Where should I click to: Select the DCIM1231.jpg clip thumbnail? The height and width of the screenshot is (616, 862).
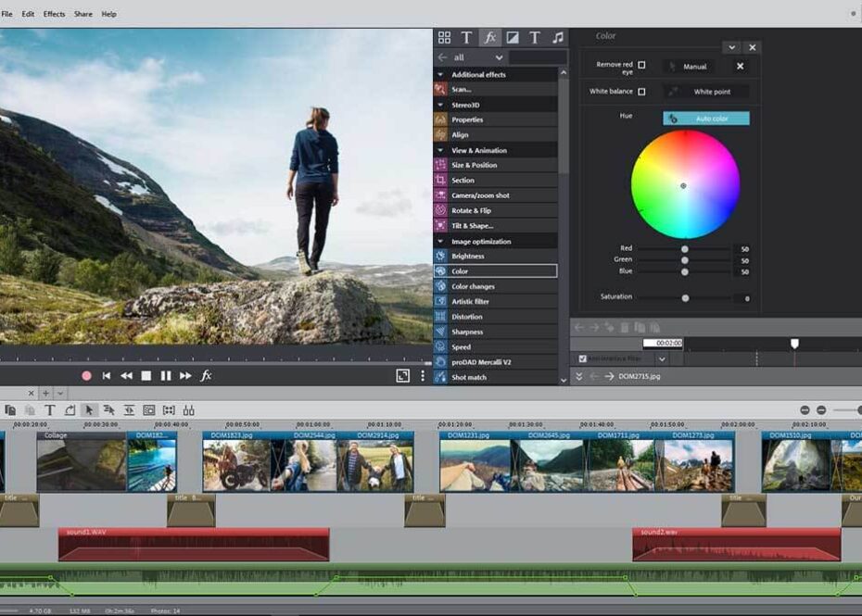pos(475,461)
